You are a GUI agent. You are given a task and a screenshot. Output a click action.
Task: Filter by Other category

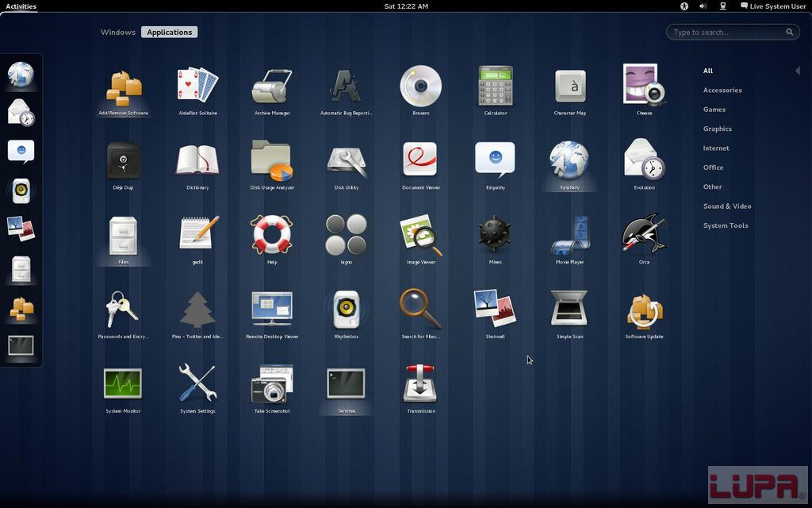point(712,187)
